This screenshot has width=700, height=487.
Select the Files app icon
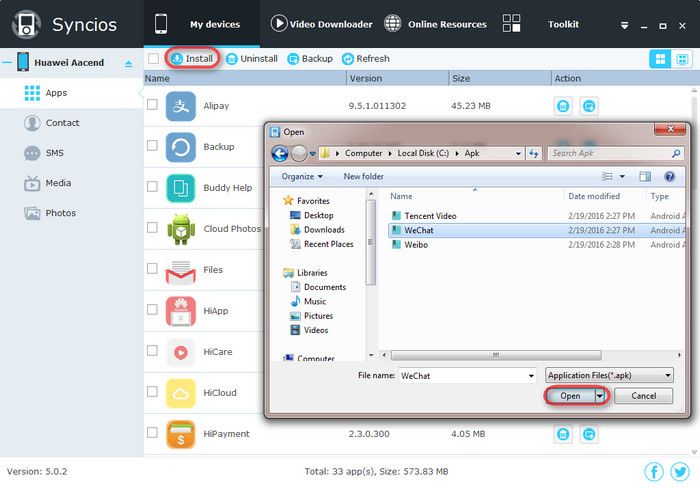(x=180, y=271)
